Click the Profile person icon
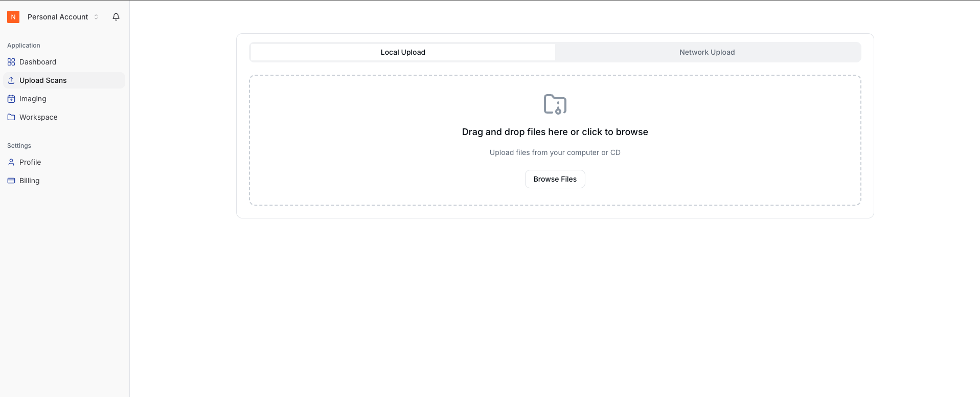980x397 pixels. click(x=11, y=162)
